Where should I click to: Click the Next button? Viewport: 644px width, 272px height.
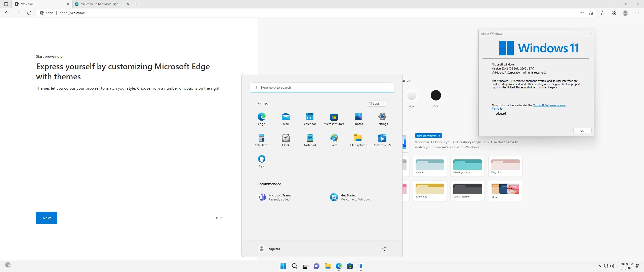coord(47,218)
